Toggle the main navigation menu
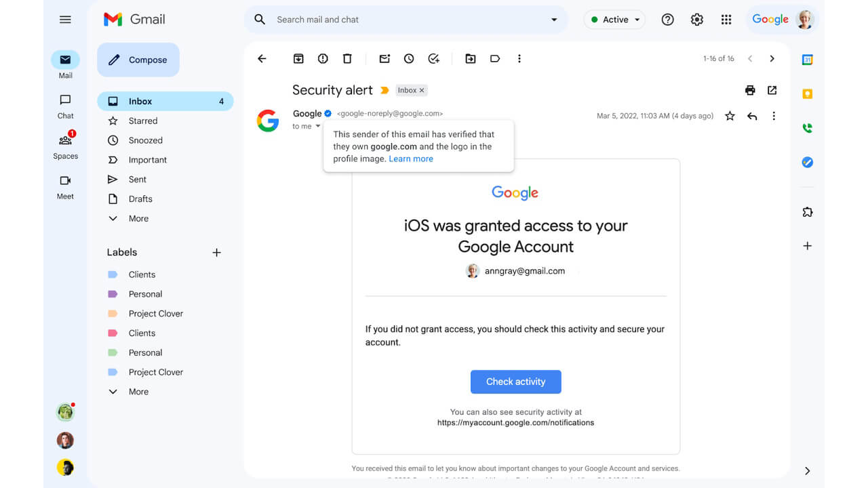Image resolution: width=868 pixels, height=488 pixels. (x=65, y=19)
